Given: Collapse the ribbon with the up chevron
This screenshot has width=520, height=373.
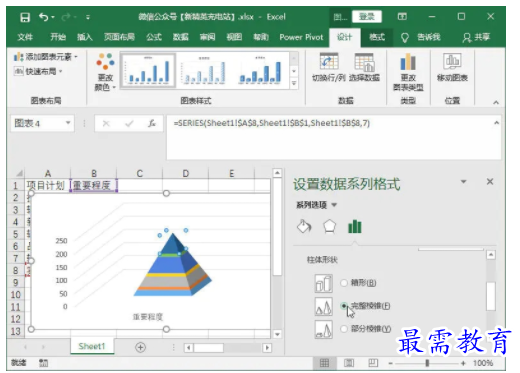Looking at the screenshot, I should click(496, 103).
